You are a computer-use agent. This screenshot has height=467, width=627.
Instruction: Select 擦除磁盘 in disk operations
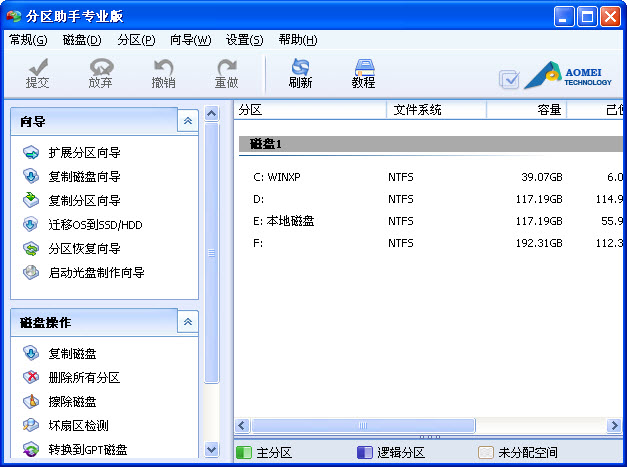tap(72, 402)
